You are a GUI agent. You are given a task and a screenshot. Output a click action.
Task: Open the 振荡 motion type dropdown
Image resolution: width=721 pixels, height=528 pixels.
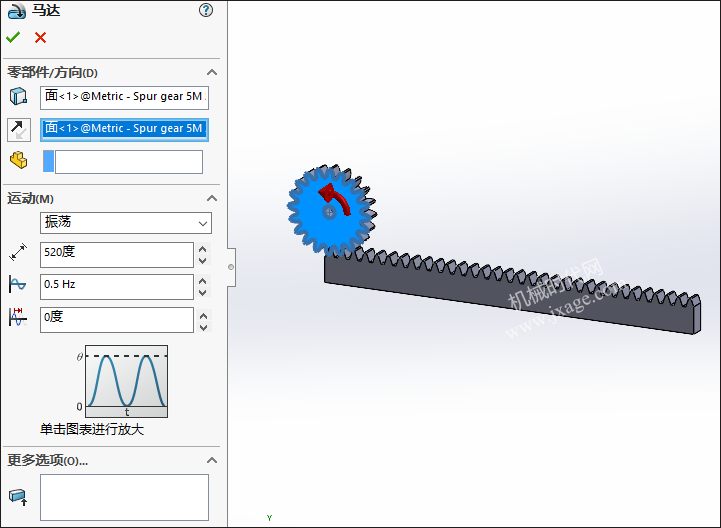126,223
